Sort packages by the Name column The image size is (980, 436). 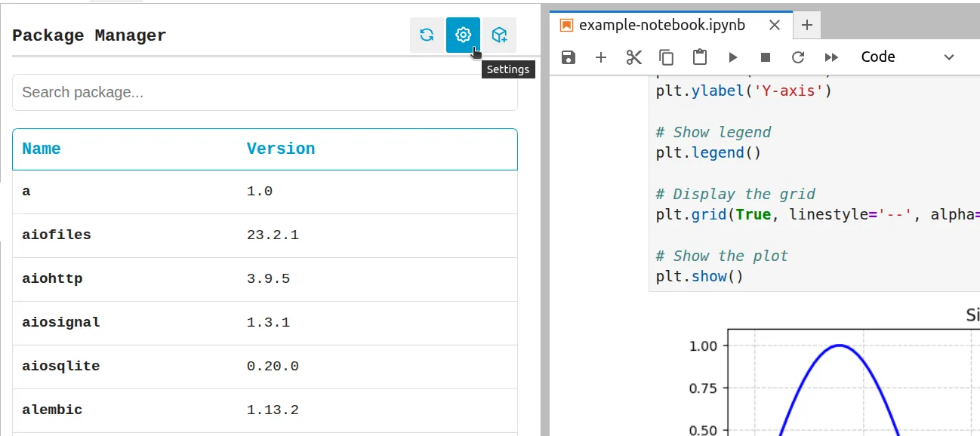(42, 149)
